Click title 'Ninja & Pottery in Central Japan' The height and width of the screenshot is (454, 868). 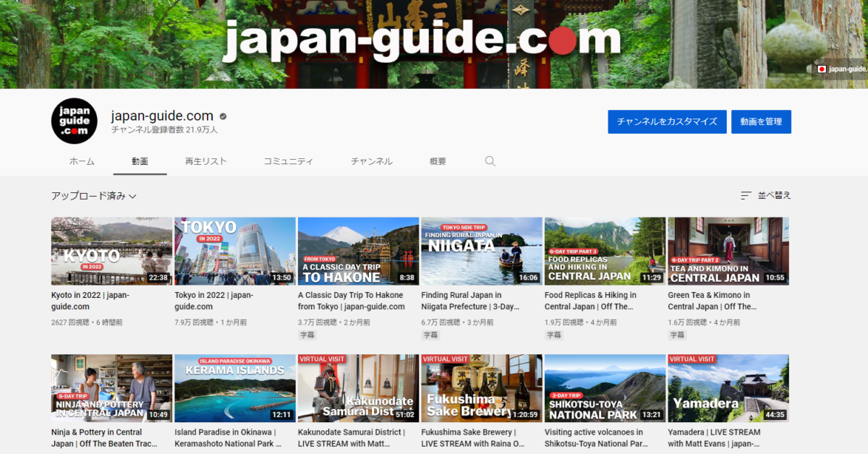[x=105, y=438]
